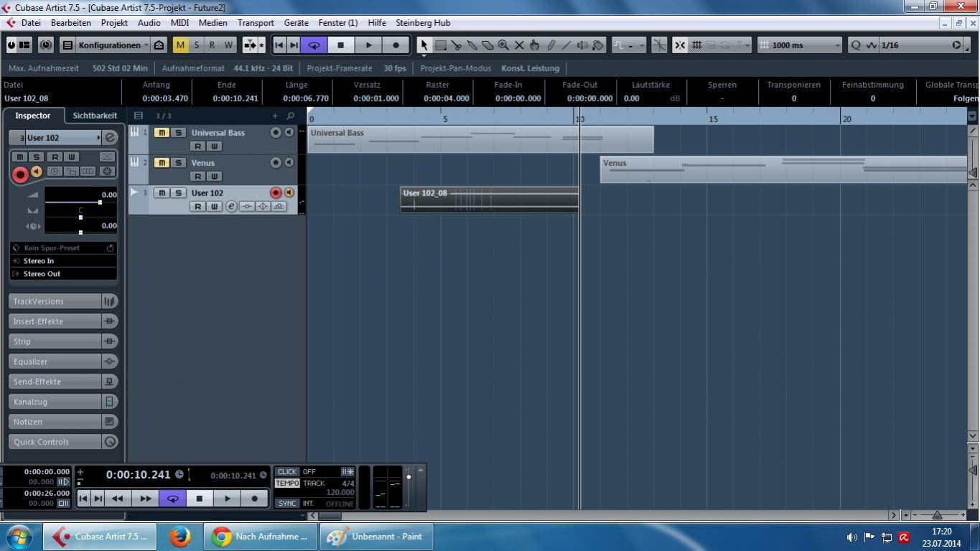Select the Color bucket tool
Viewport: 980px width, 551px height.
(x=598, y=45)
